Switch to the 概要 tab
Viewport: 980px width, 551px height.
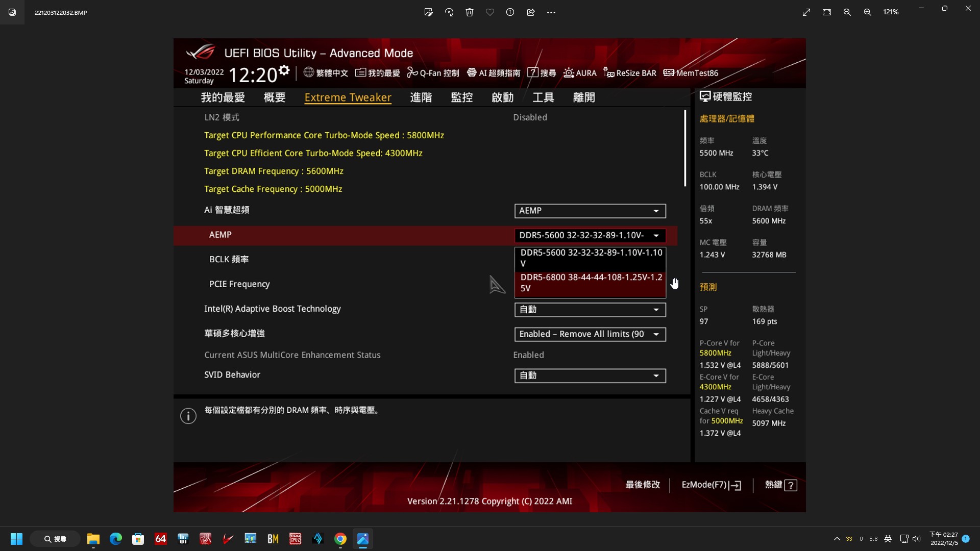(275, 97)
